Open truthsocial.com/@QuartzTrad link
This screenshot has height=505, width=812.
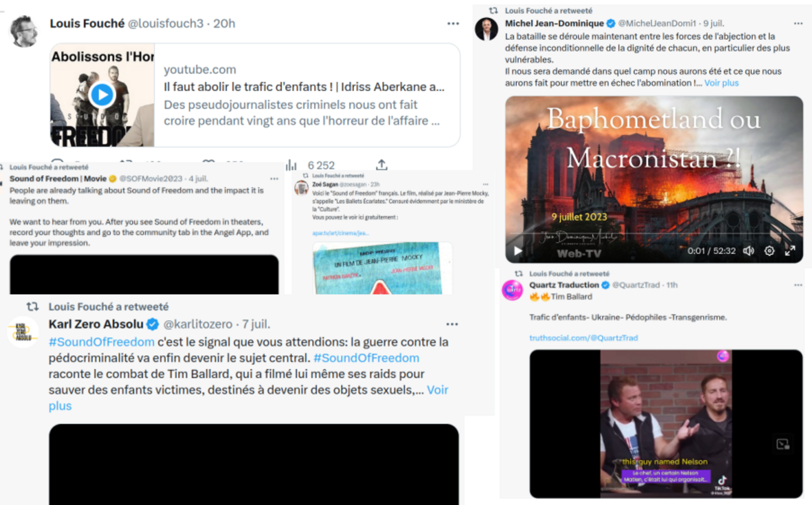[584, 338]
